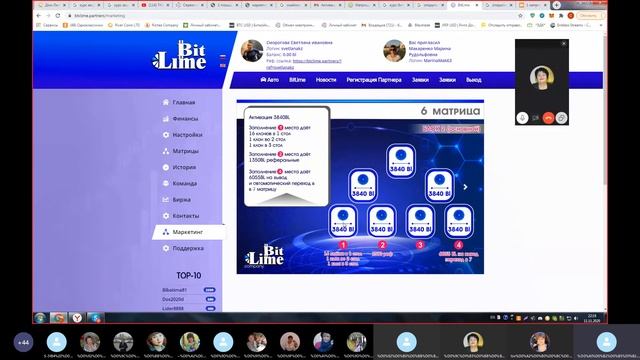This screenshot has width=640, height=360.
Task: Show more participants with the +44 badge
Action: coord(23,342)
